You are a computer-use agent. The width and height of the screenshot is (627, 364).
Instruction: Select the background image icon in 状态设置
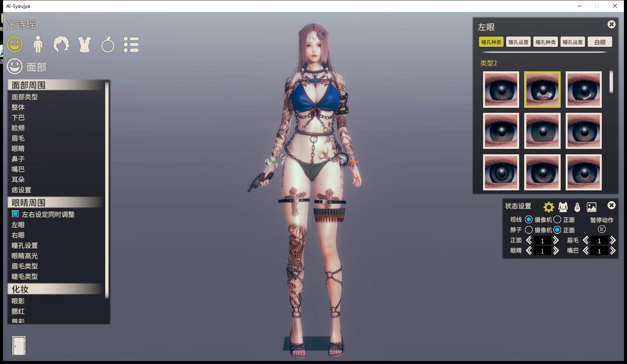(x=592, y=207)
